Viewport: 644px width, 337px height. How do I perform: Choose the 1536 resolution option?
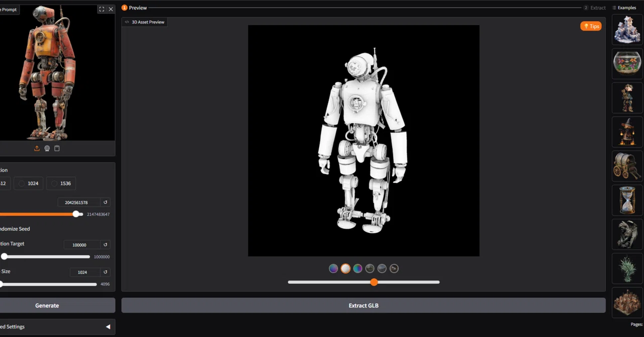coord(61,184)
